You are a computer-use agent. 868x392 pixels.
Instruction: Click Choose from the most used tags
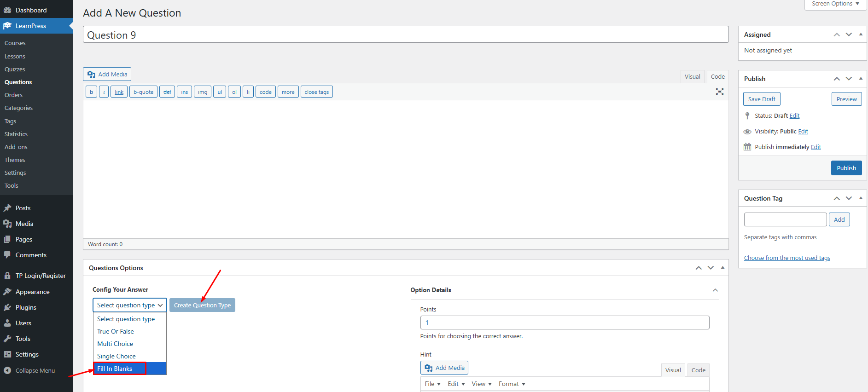(787, 258)
